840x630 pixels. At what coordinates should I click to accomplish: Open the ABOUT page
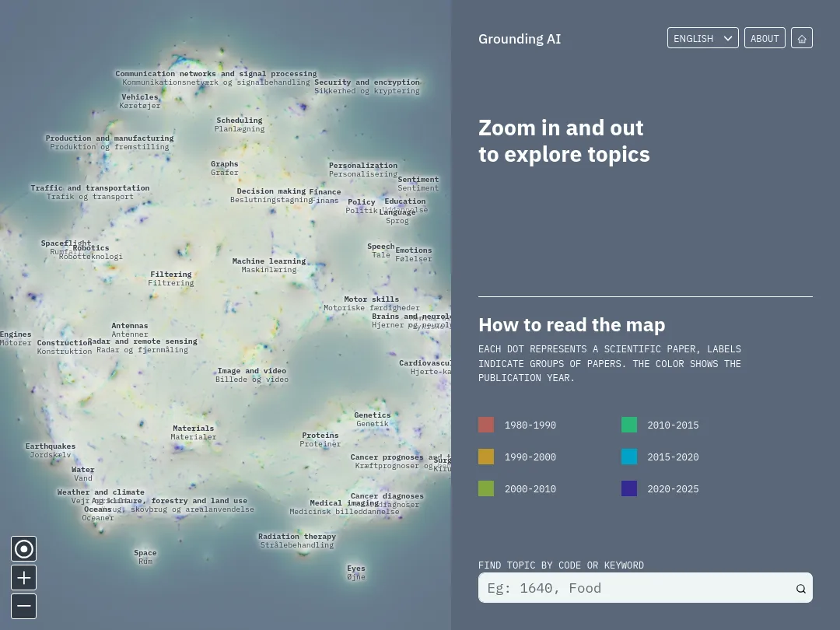click(765, 38)
